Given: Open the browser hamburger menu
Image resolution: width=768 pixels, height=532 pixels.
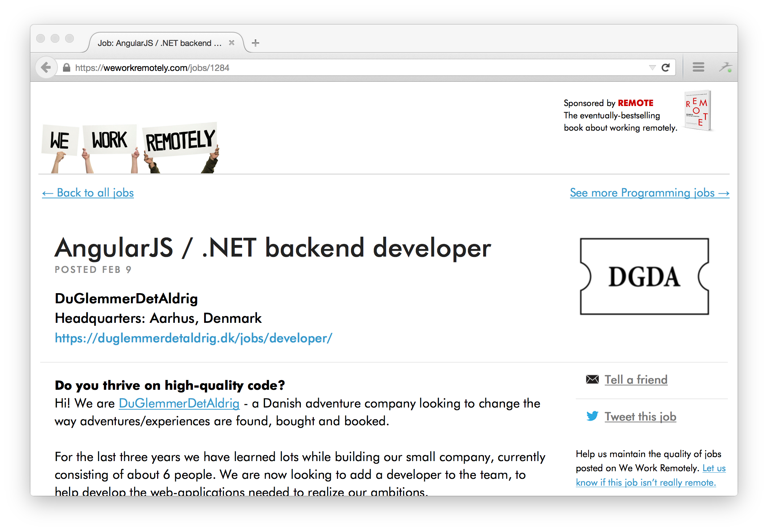Looking at the screenshot, I should tap(699, 67).
